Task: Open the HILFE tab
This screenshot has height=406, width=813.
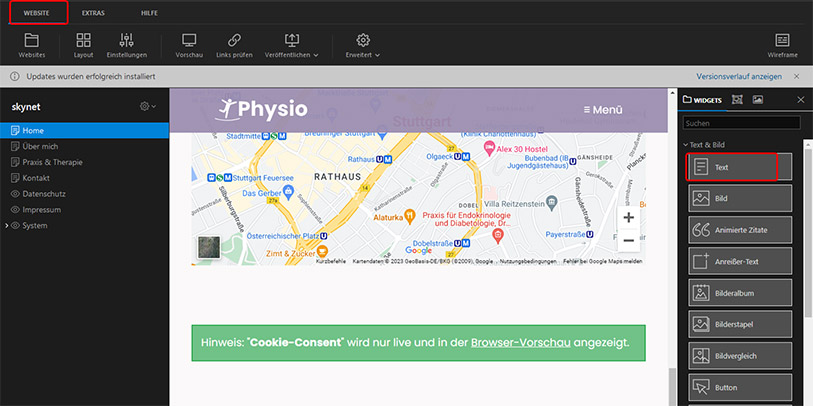Action: coord(149,13)
